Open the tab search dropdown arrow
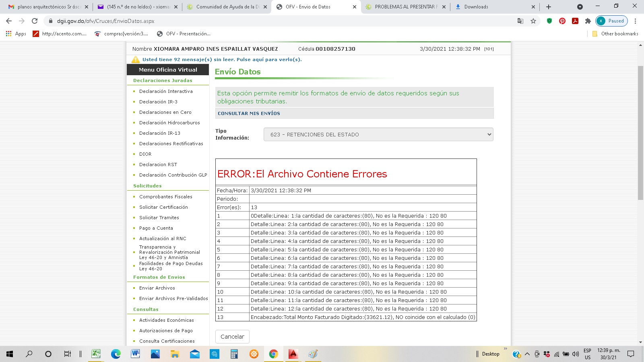This screenshot has width=644, height=362. (580, 7)
